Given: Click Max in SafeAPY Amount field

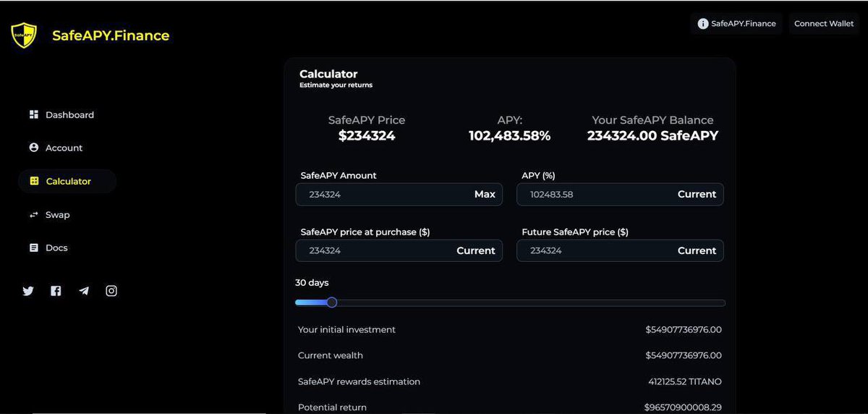Looking at the screenshot, I should pos(485,194).
